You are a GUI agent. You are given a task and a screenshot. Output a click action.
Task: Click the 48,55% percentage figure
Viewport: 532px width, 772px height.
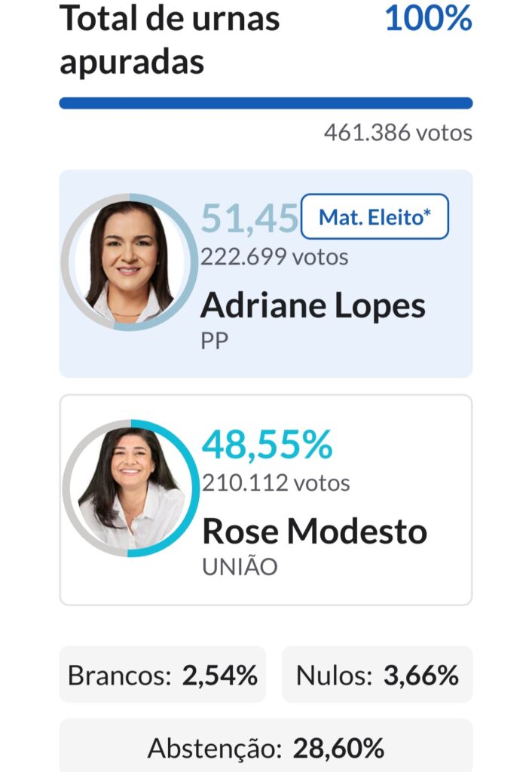point(268,445)
